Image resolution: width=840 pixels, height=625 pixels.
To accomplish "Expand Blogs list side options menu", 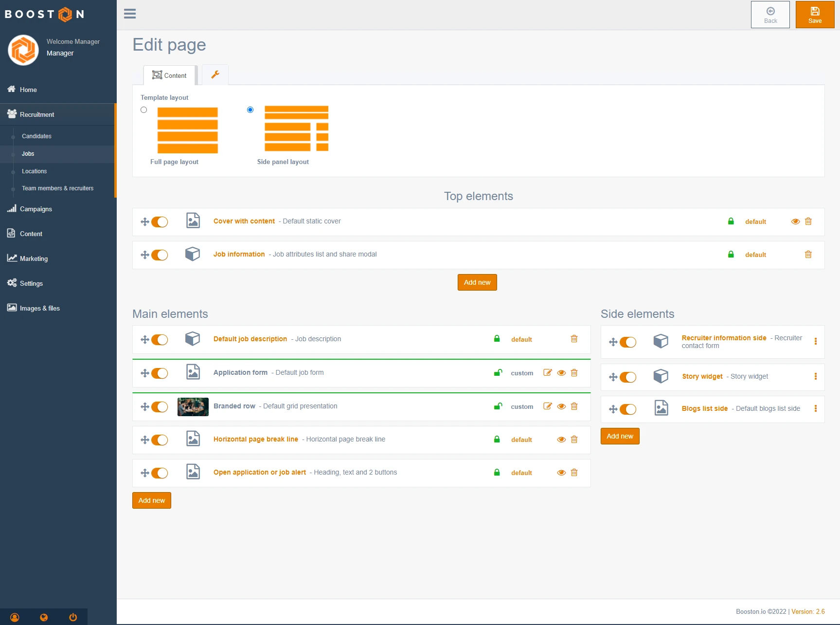I will [815, 409].
